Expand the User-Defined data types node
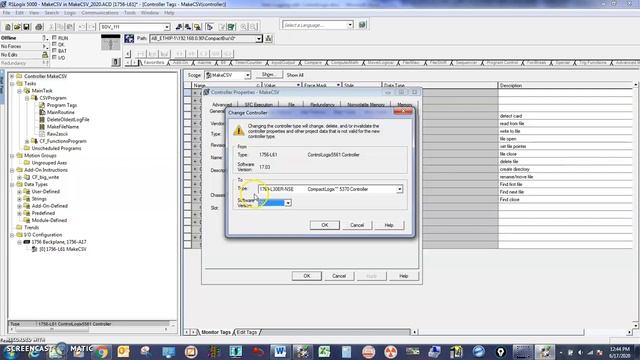The image size is (640, 360). click(x=19, y=191)
